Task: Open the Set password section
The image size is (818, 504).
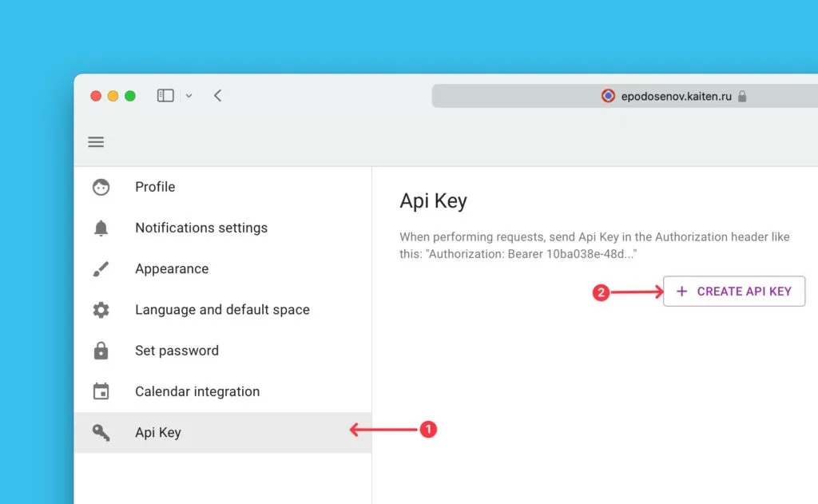Action: 177,351
